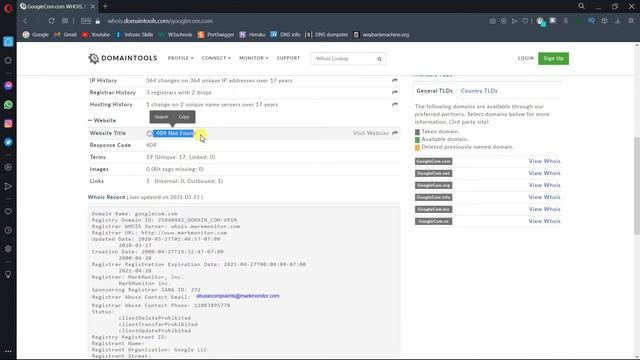
Task: Open the Speed Dial start page grid icon
Action: [x=65, y=21]
